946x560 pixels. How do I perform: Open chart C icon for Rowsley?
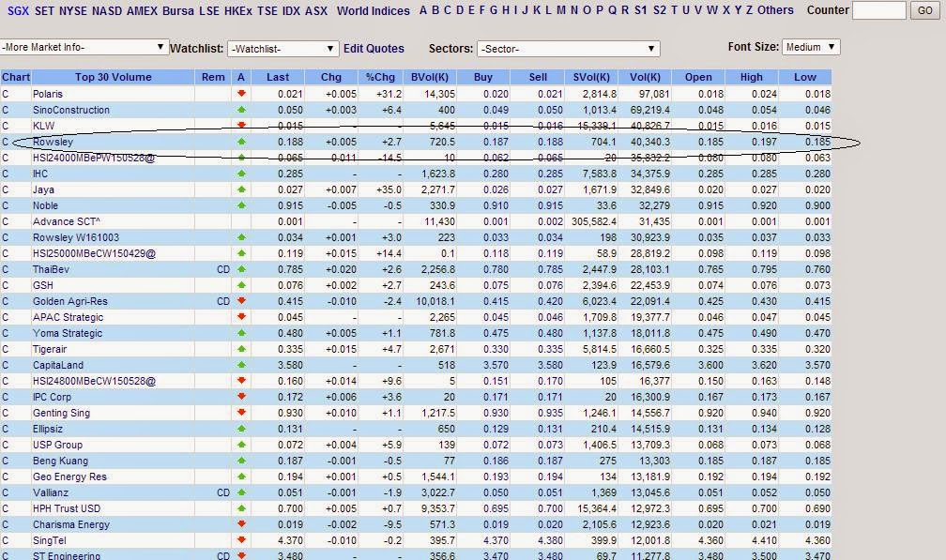click(6, 142)
